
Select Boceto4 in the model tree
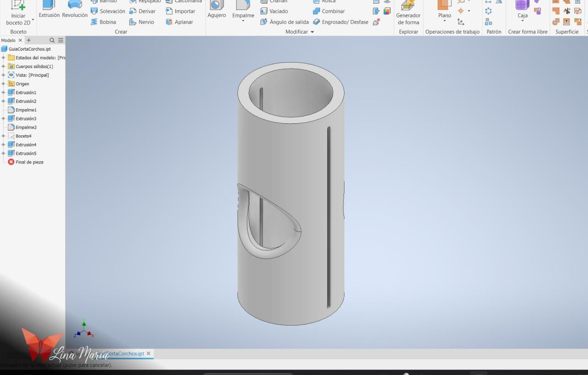pyautogui.click(x=20, y=136)
